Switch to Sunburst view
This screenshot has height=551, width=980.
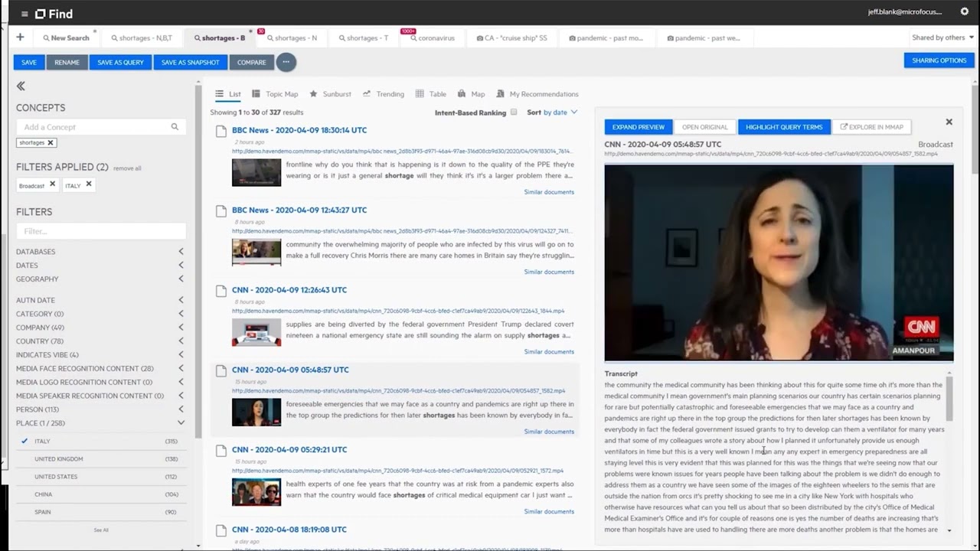(330, 94)
